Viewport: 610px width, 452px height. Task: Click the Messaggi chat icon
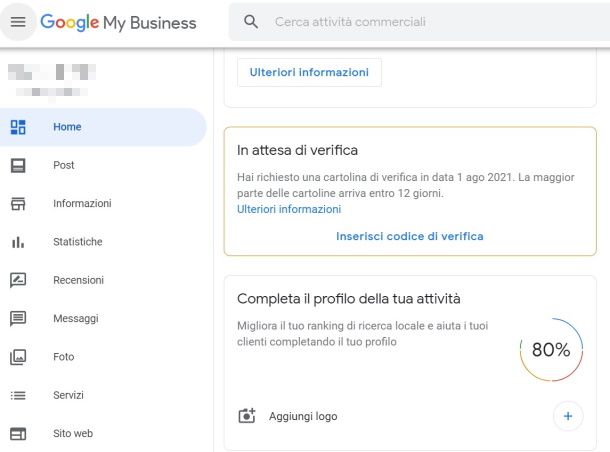tap(18, 319)
